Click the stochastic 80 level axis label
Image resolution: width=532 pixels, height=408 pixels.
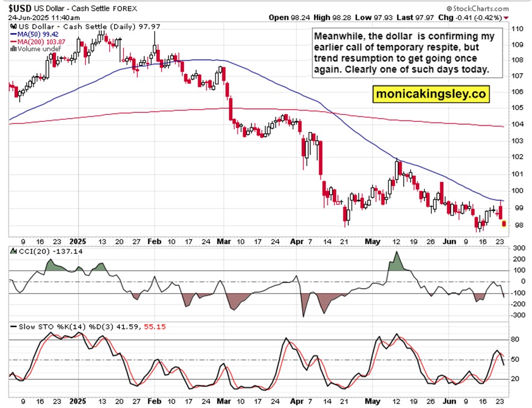point(515,340)
